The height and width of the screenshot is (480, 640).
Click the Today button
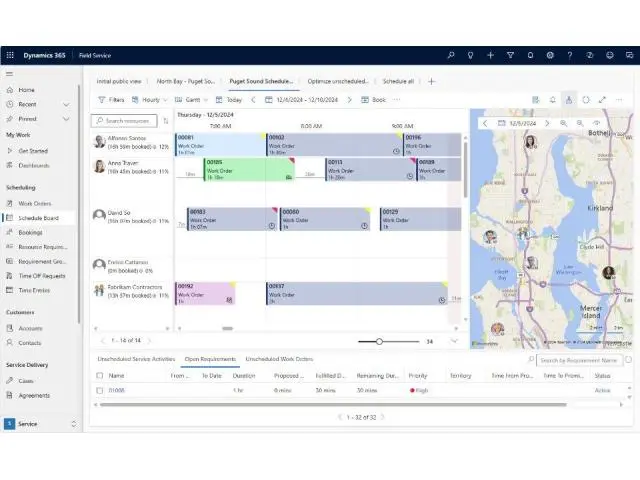229,100
